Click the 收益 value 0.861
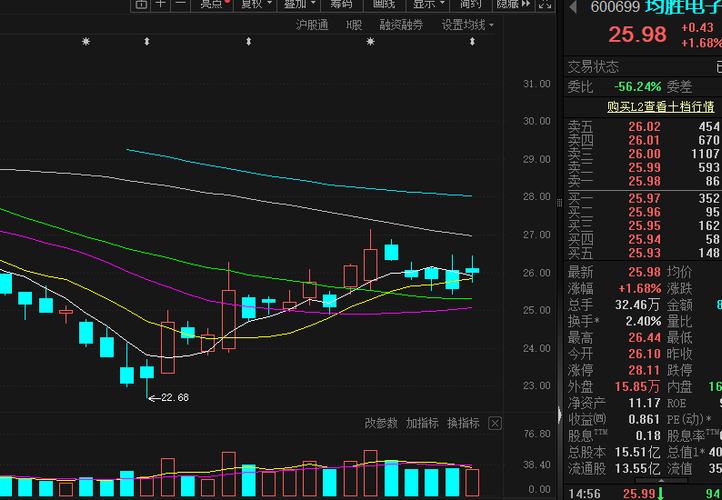Viewport: 722px width, 500px height. [644, 419]
